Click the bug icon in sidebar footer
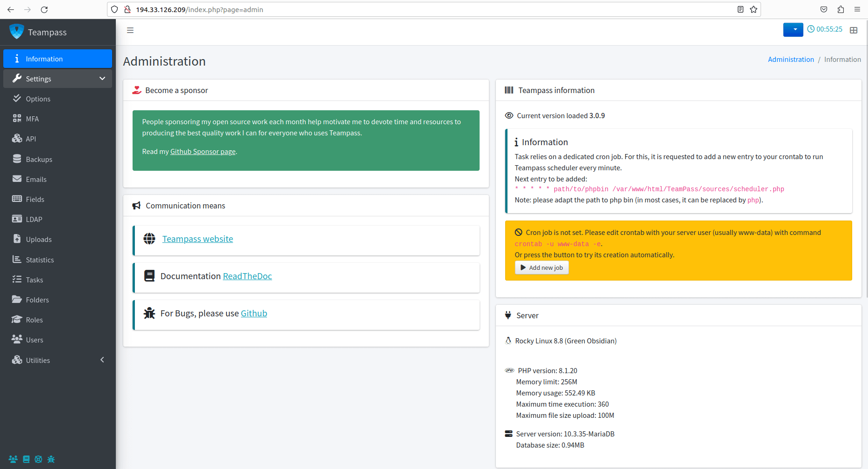The width and height of the screenshot is (868, 469). click(x=51, y=459)
